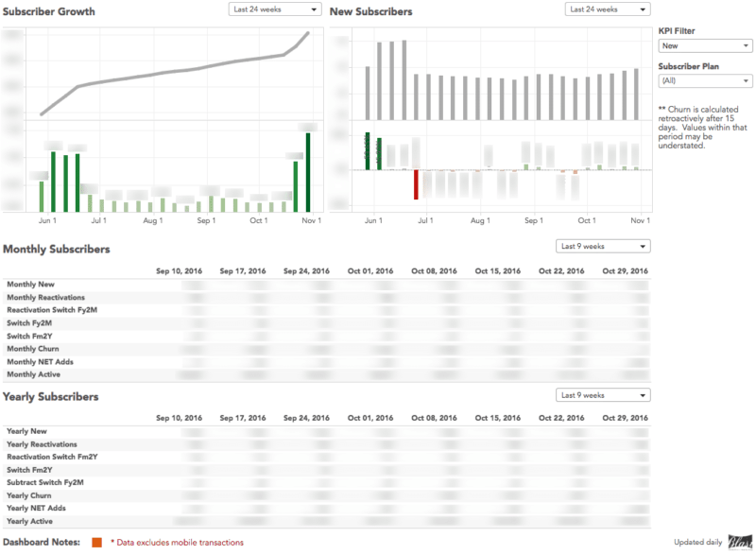756x555 pixels.
Task: Open the Subscriber Plan (All) dropdown
Action: click(x=705, y=80)
